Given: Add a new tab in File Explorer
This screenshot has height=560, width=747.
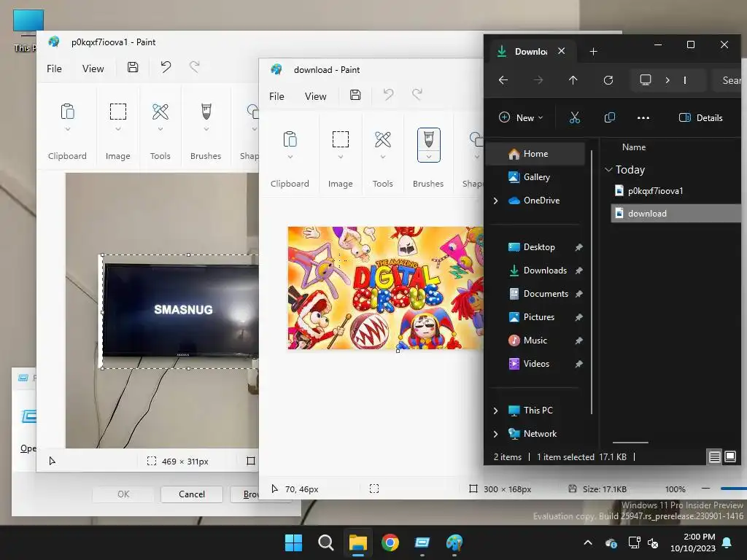Looking at the screenshot, I should click(593, 52).
